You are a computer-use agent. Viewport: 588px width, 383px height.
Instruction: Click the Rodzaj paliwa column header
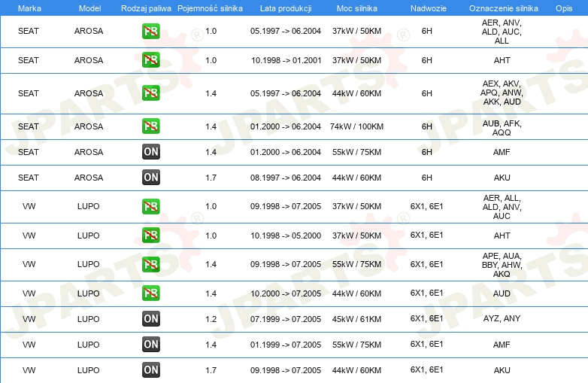click(x=146, y=8)
